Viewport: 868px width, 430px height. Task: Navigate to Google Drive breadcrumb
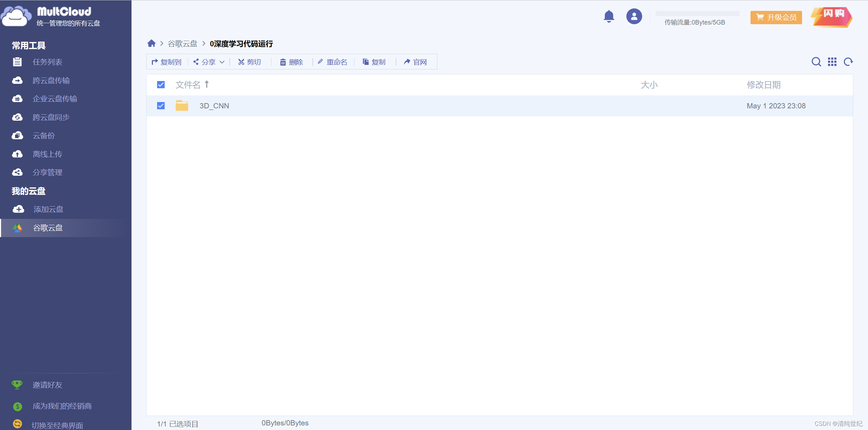click(182, 43)
